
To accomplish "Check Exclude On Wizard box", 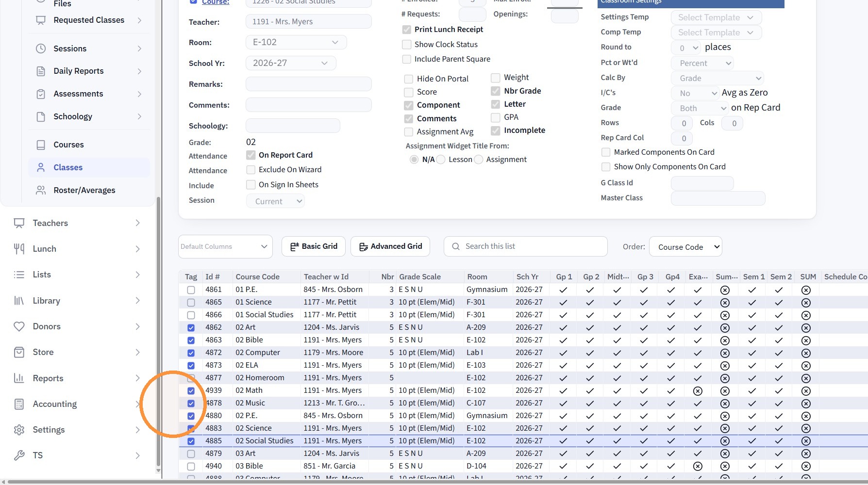I will pyautogui.click(x=251, y=170).
